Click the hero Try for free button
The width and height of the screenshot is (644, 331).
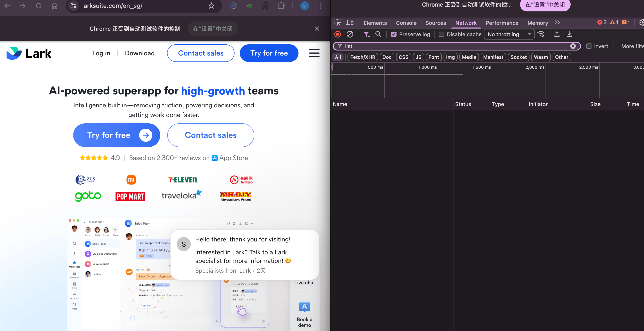(x=116, y=135)
